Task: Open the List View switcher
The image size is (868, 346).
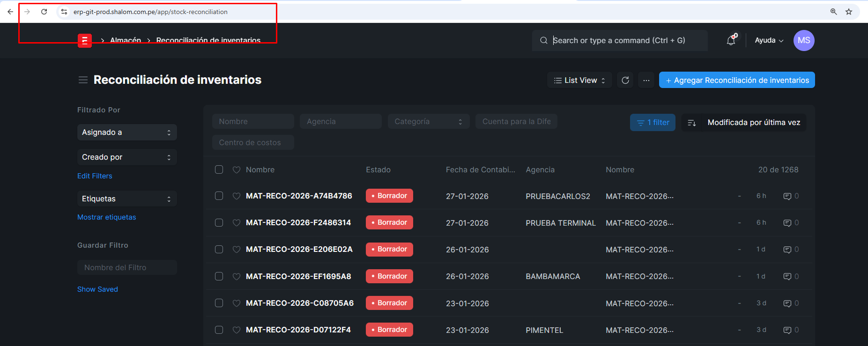Action: pyautogui.click(x=579, y=80)
